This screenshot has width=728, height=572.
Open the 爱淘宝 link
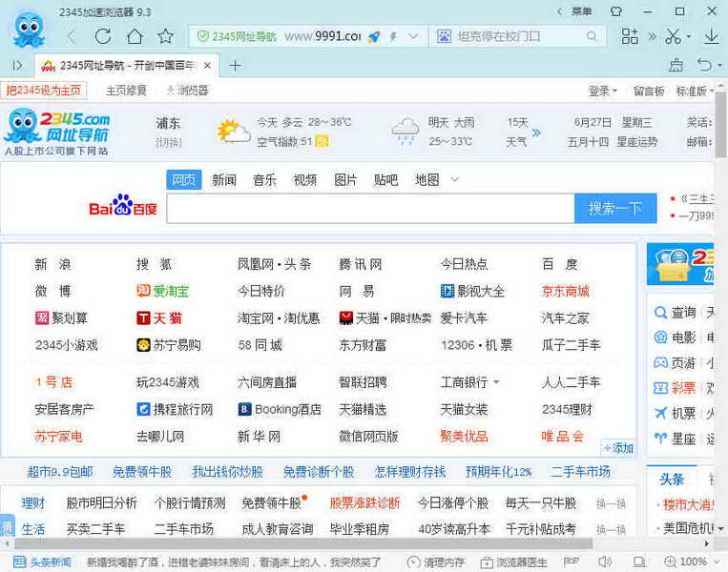point(162,292)
